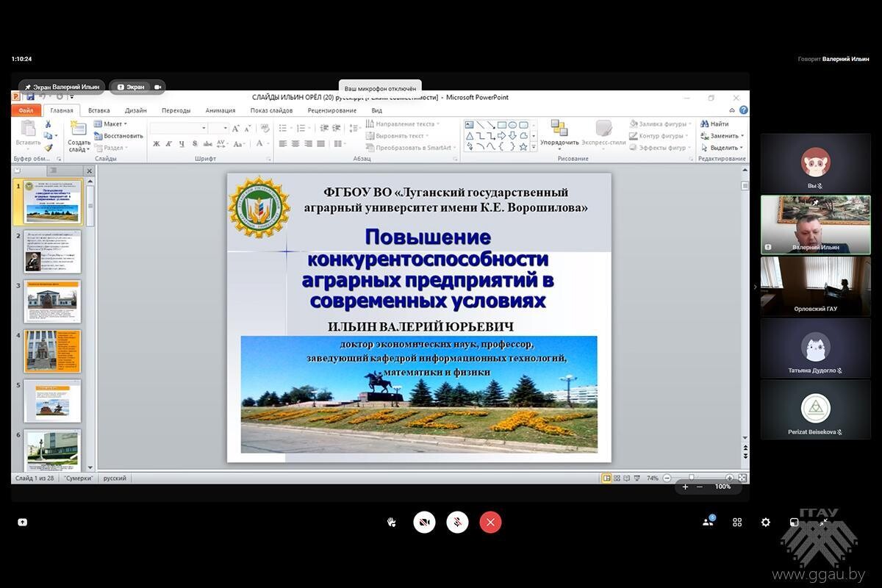Toggle the camera off/on button

[x=424, y=522]
